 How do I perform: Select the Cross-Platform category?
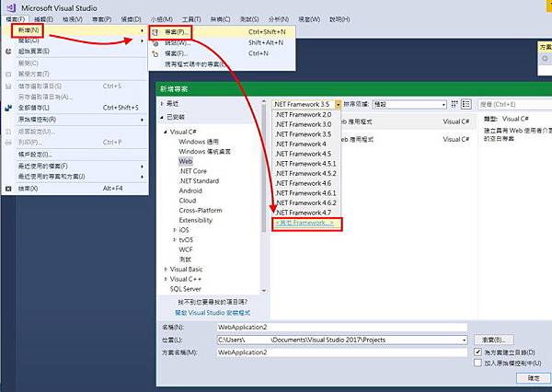201,211
